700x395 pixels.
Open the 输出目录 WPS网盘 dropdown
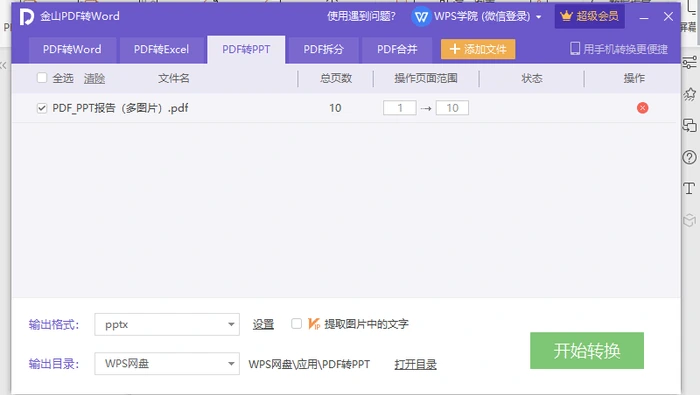(x=167, y=364)
